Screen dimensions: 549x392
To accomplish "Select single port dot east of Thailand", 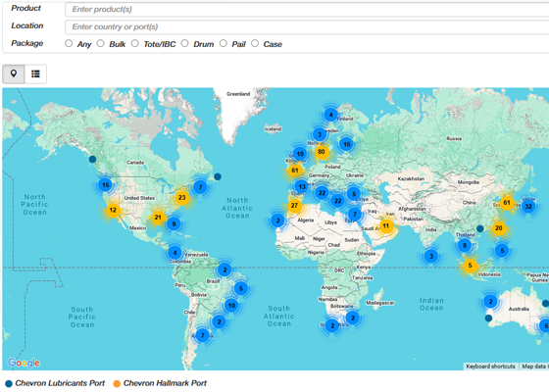I will (480, 229).
